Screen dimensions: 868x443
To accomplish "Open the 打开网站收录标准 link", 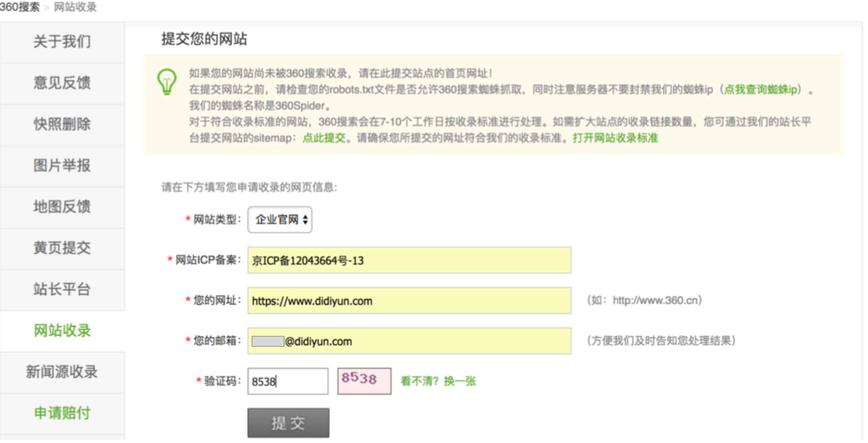I will coord(615,138).
